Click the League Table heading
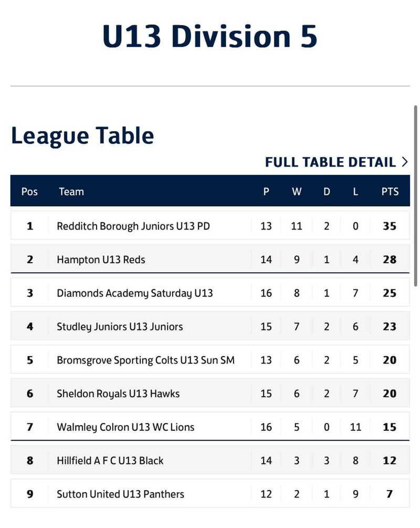The image size is (420, 528). 82,136
